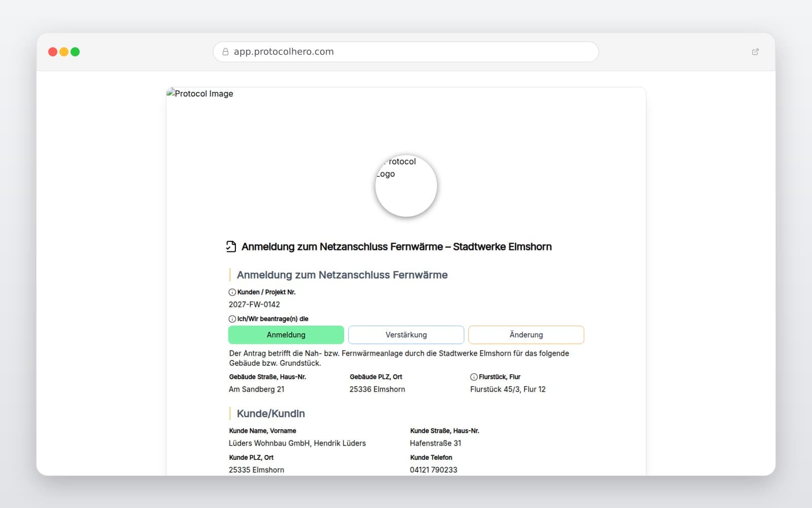The width and height of the screenshot is (812, 508).
Task: Click the Gebäude PLZ, Ort label
Action: coord(376,377)
